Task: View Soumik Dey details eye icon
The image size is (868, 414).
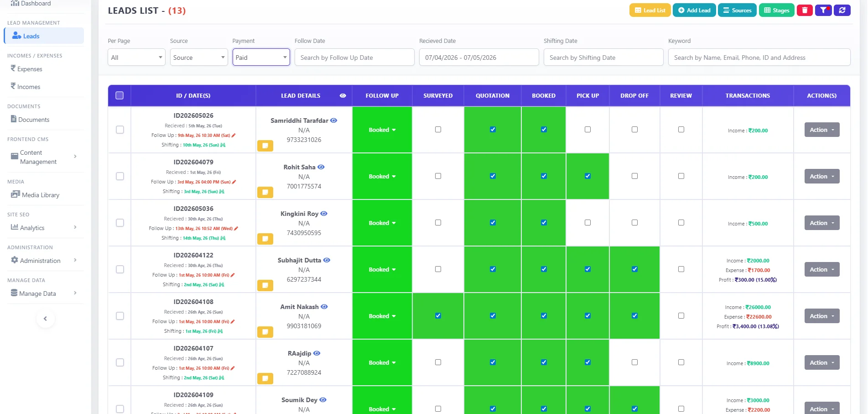Action: [323, 400]
